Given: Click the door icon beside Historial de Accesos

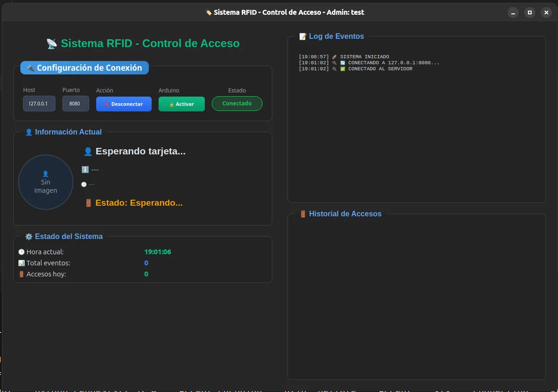Looking at the screenshot, I should [303, 214].
